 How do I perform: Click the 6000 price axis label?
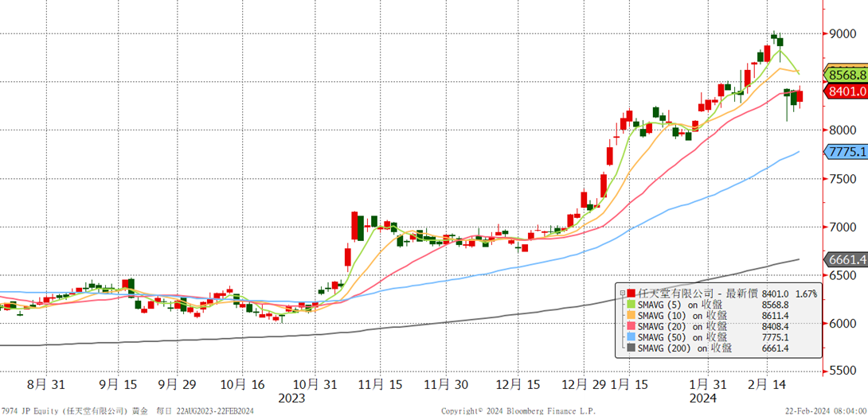[845, 324]
